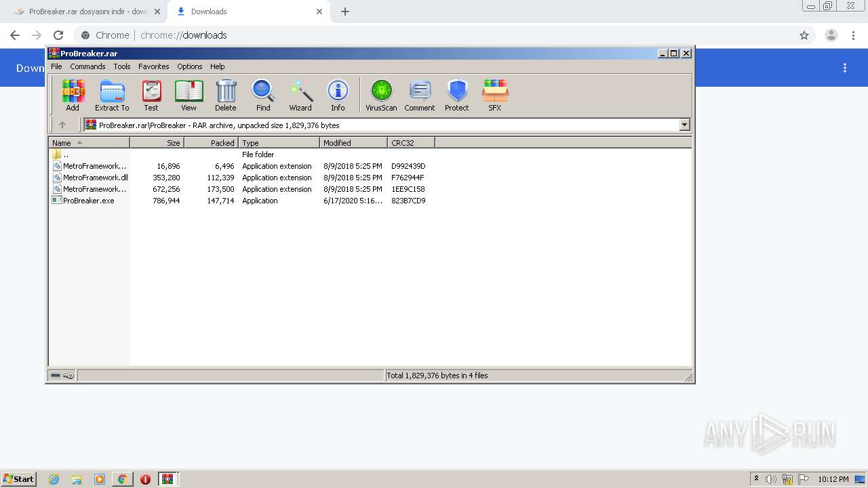The width and height of the screenshot is (868, 488).
Task: Click the CRC32 value F762944F
Action: point(408,178)
